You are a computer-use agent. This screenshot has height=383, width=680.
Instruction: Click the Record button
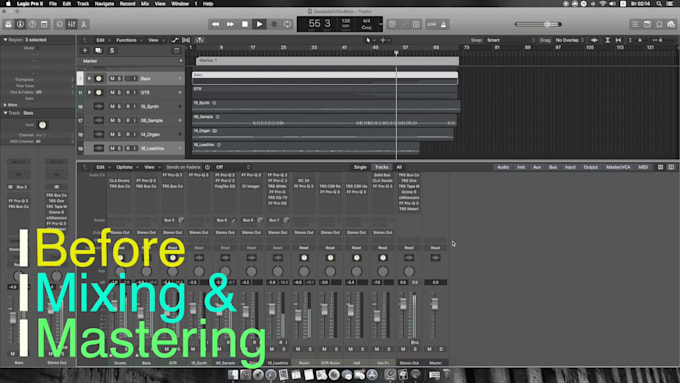coord(274,24)
